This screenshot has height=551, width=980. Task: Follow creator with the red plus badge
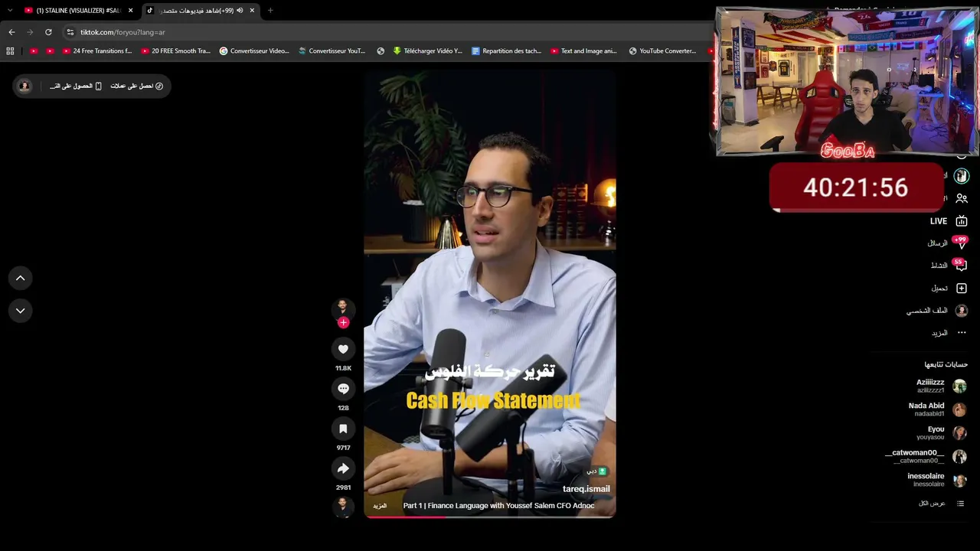pos(343,323)
